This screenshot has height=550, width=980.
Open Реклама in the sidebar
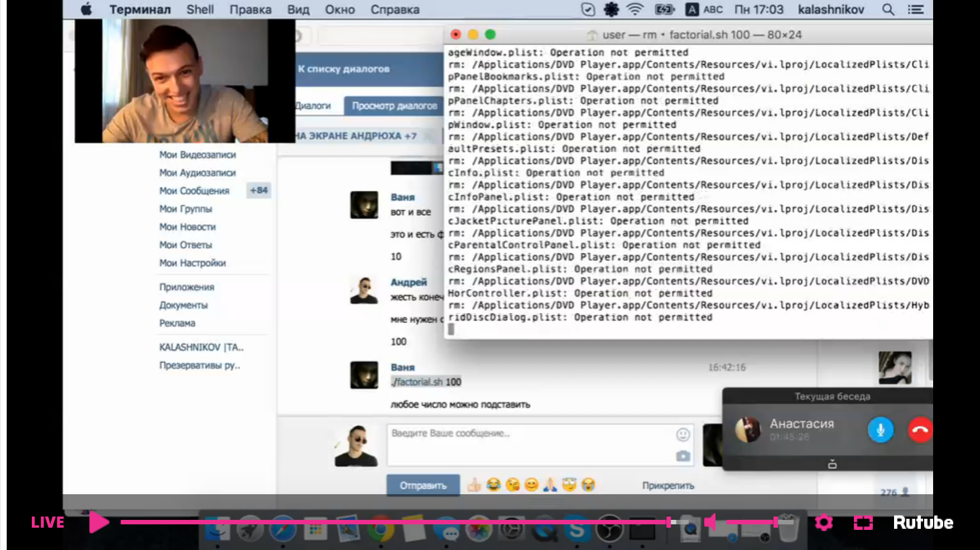[177, 323]
